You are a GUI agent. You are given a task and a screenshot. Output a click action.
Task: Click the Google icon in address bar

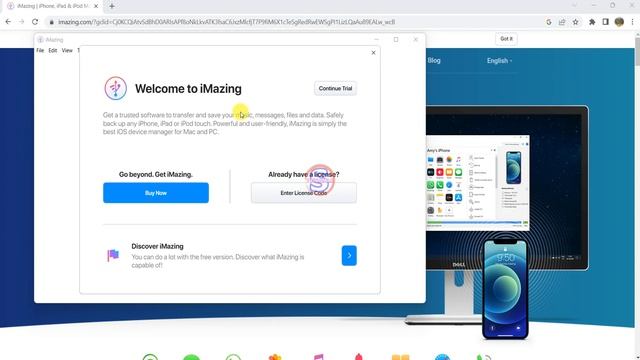tap(549, 22)
